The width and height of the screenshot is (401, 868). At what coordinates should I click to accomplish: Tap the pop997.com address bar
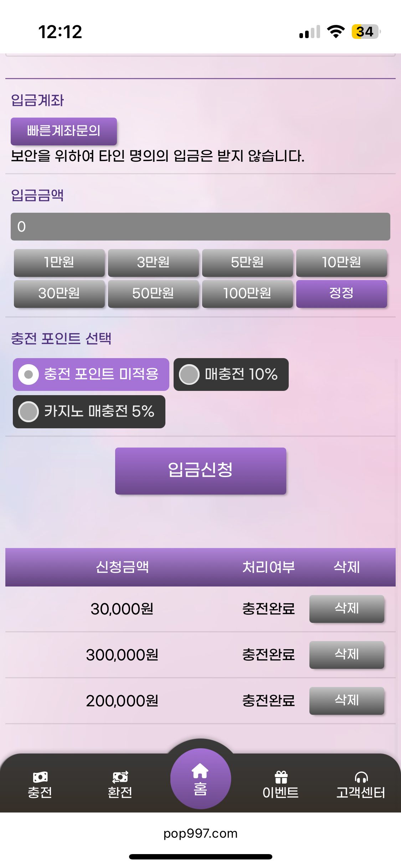[200, 833]
